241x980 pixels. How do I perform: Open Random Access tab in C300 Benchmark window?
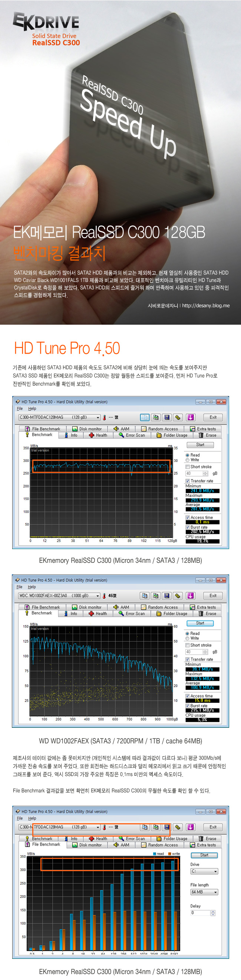point(159,429)
